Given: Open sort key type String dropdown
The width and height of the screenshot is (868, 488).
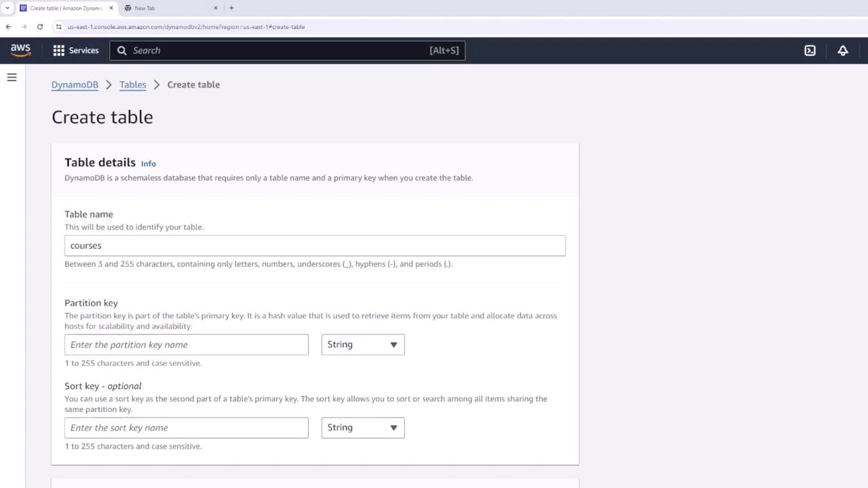Looking at the screenshot, I should pyautogui.click(x=363, y=428).
